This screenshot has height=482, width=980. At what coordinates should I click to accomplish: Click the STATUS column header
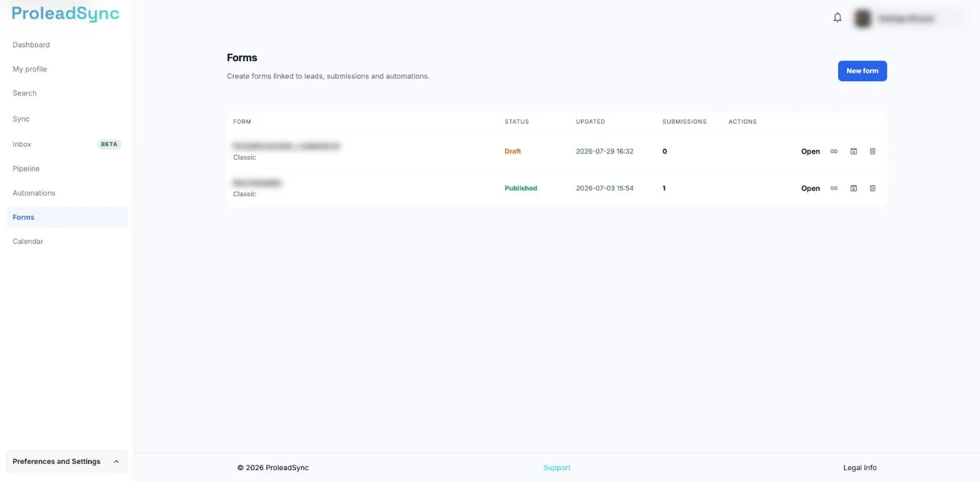coord(516,122)
